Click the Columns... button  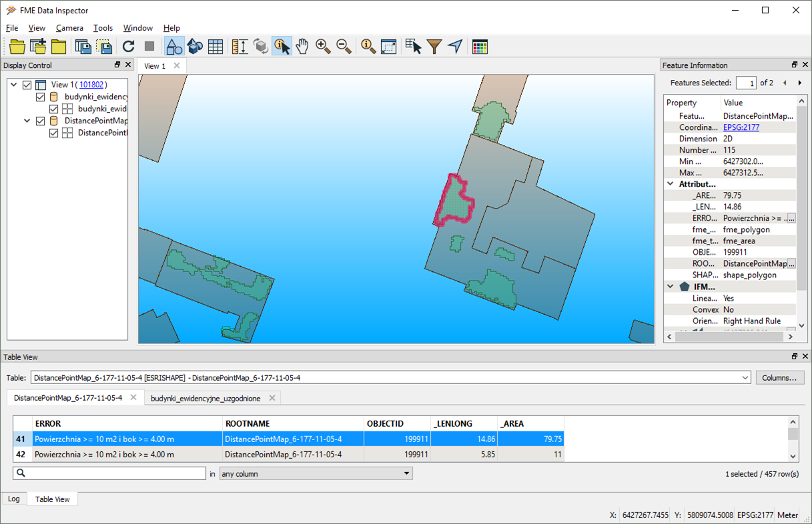click(779, 378)
